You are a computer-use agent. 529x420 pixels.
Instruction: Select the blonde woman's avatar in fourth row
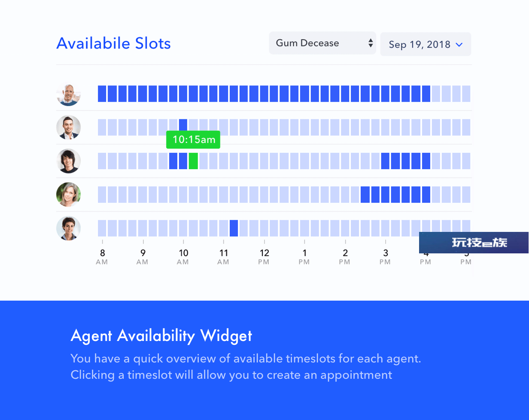click(68, 195)
